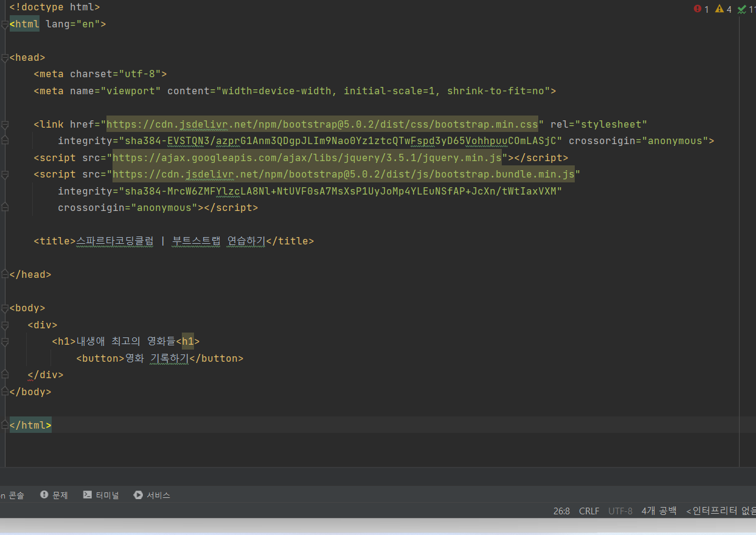Click the title text 스파르타코딩클럽
Viewport: 756px width, 535px height.
pyautogui.click(x=115, y=241)
